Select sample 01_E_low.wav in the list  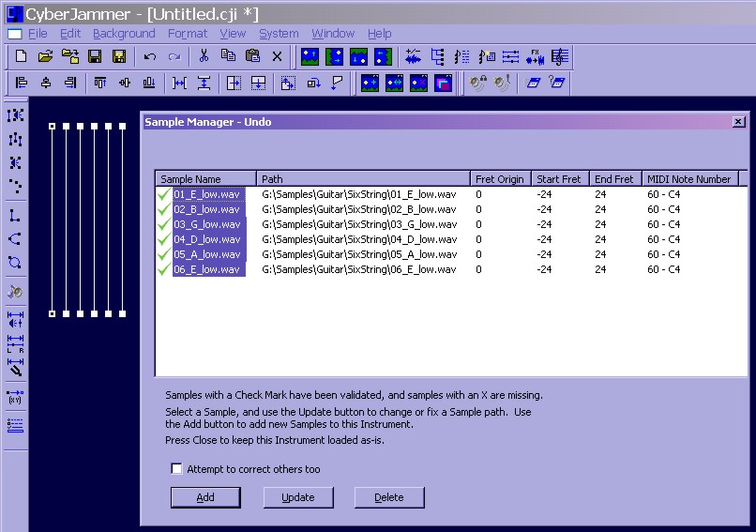207,194
